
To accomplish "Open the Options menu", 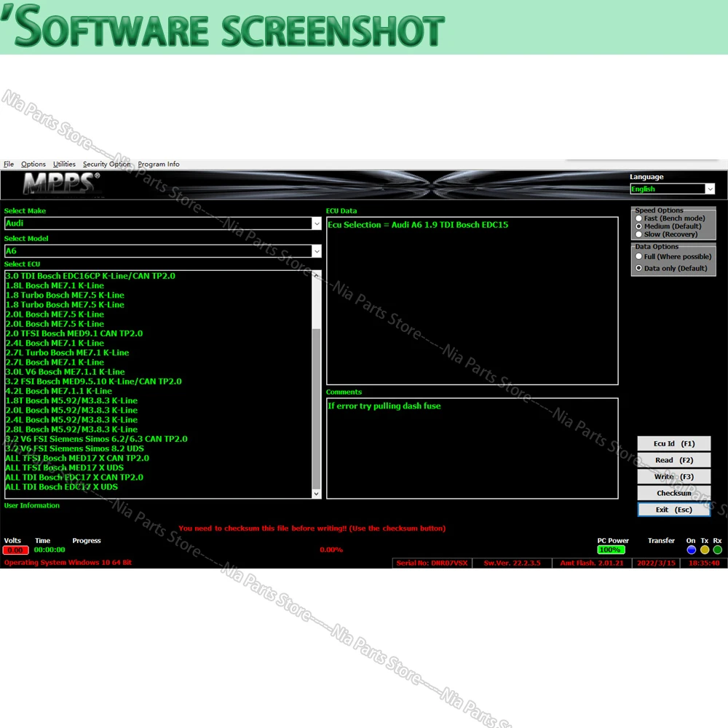I will click(x=33, y=164).
